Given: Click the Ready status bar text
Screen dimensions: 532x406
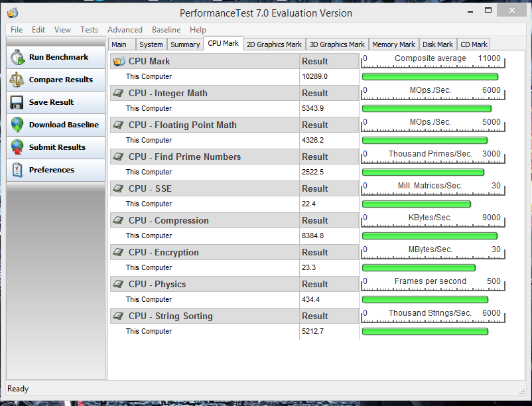Looking at the screenshot, I should pos(18,389).
